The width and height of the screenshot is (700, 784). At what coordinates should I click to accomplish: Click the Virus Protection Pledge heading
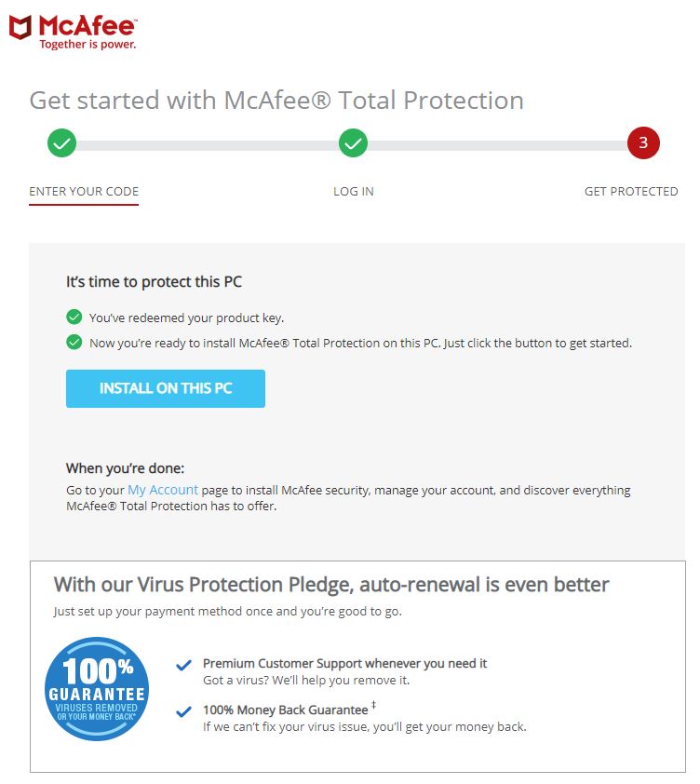click(331, 585)
